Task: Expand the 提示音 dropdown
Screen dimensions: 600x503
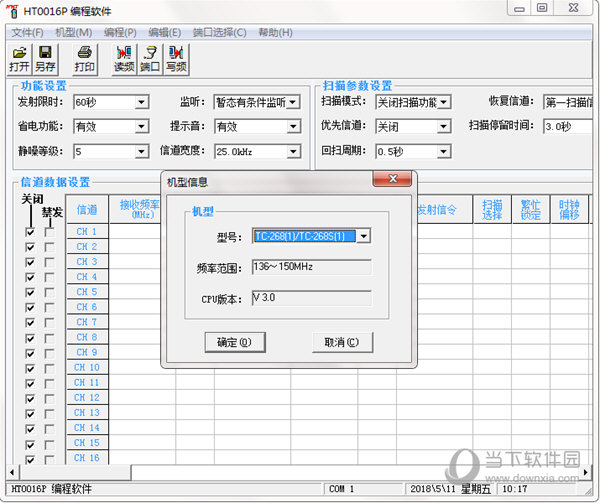Action: click(293, 127)
